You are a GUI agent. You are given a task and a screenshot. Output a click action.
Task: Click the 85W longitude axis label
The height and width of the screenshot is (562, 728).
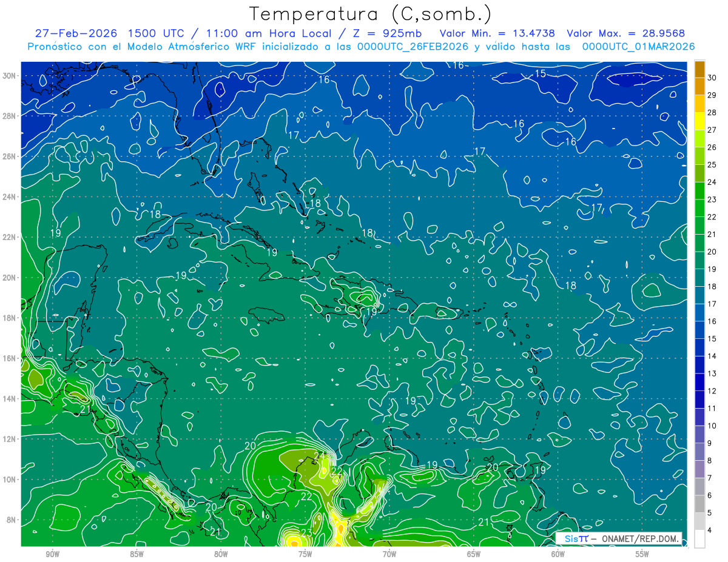[136, 554]
